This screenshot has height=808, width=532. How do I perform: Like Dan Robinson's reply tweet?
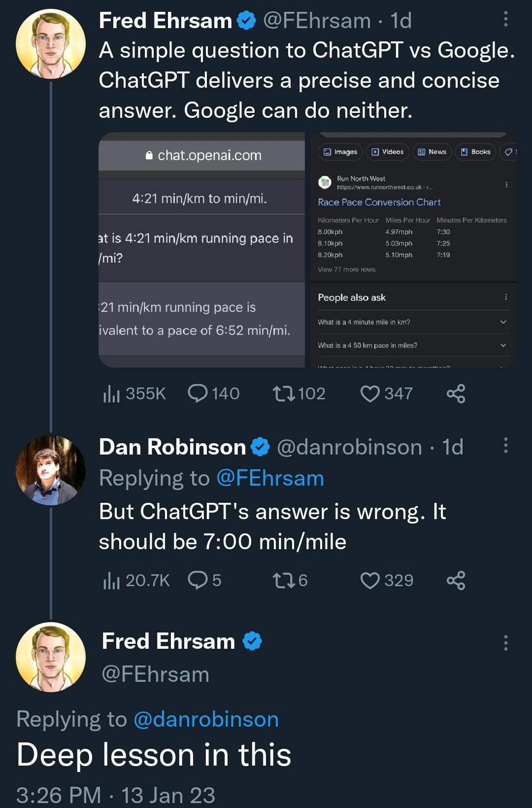tap(370, 581)
